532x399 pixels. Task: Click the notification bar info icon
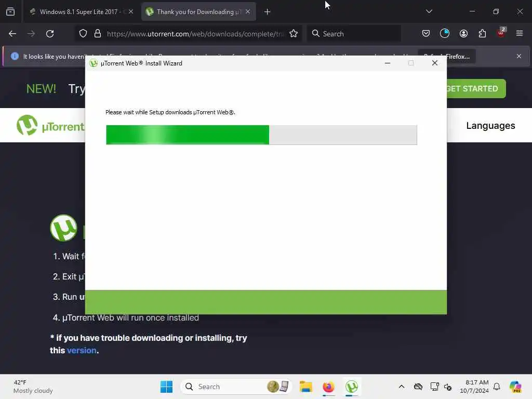coord(15,56)
